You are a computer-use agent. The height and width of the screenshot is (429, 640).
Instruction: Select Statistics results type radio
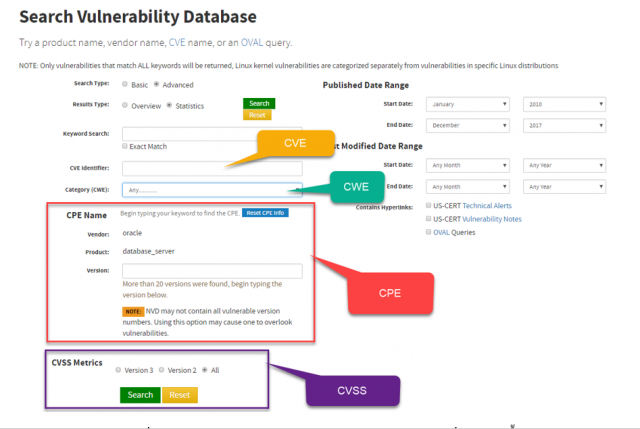pos(169,104)
